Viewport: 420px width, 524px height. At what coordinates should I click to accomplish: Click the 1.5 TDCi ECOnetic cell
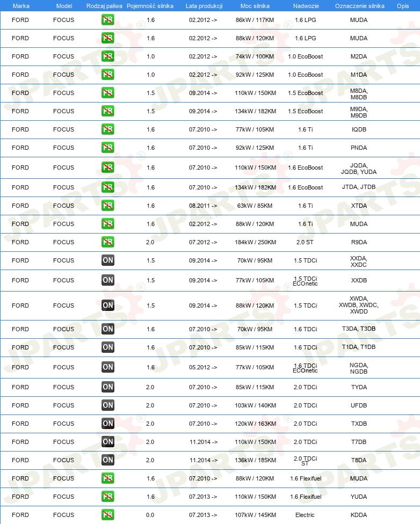[305, 281]
